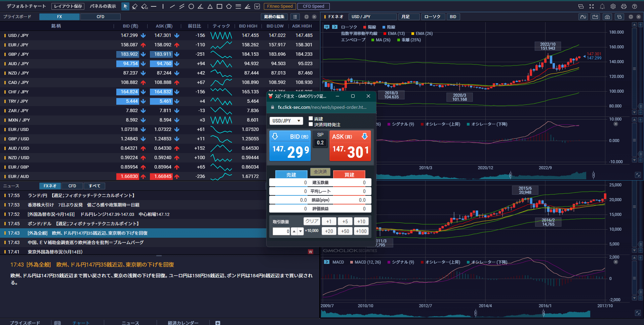Take a screenshot of the chart with the camera icon
Viewport: 644px width, 325px height.
coord(607,16)
